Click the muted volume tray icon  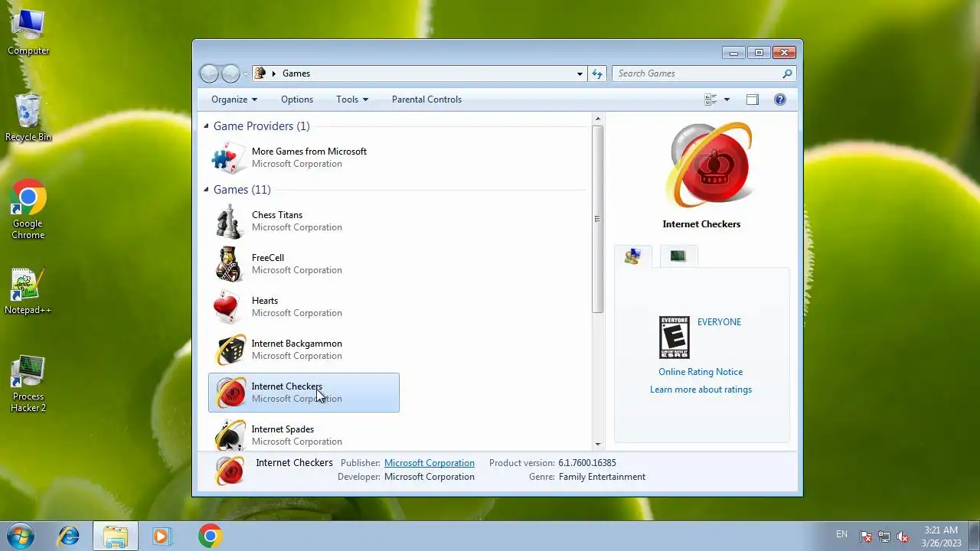point(903,536)
